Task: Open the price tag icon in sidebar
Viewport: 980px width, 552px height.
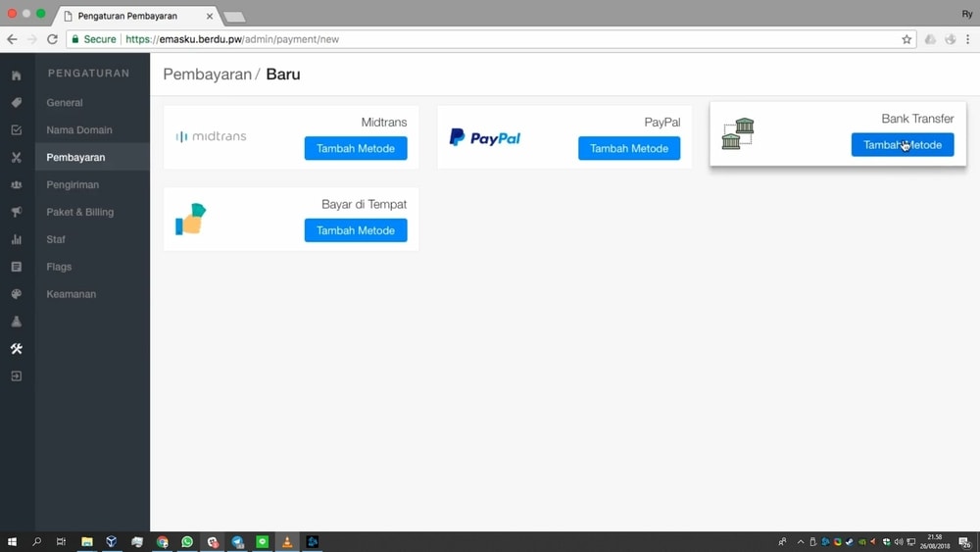Action: click(17, 103)
